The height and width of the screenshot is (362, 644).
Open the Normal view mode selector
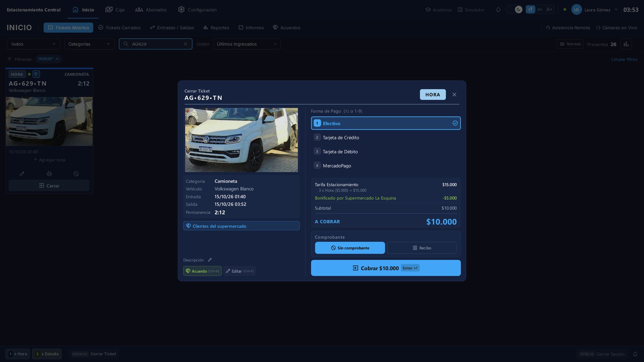click(x=570, y=44)
